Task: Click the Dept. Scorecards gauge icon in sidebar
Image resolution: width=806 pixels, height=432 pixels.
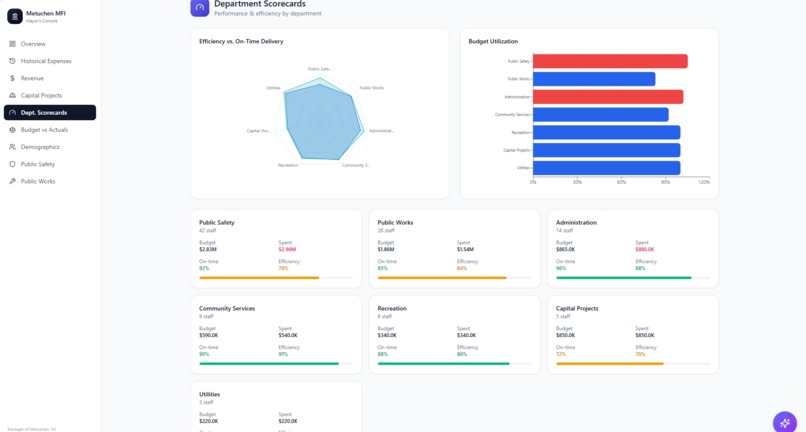Action: click(x=12, y=113)
